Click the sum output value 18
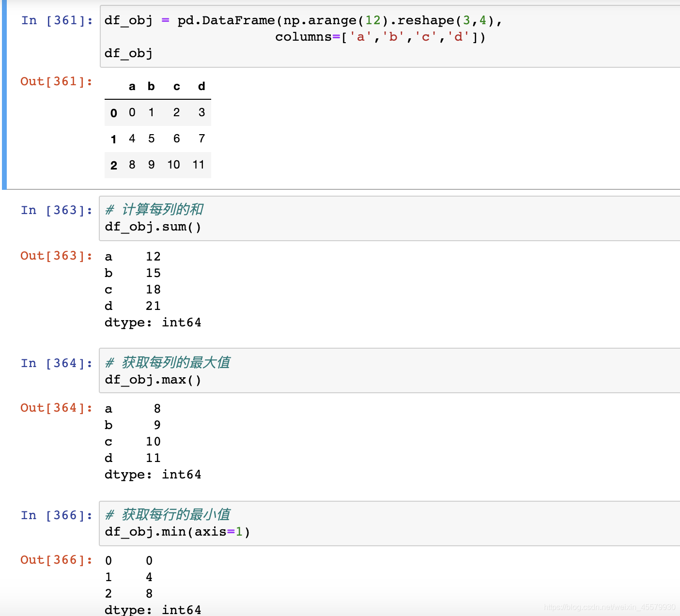Screen dimensions: 680x616 click(153, 290)
